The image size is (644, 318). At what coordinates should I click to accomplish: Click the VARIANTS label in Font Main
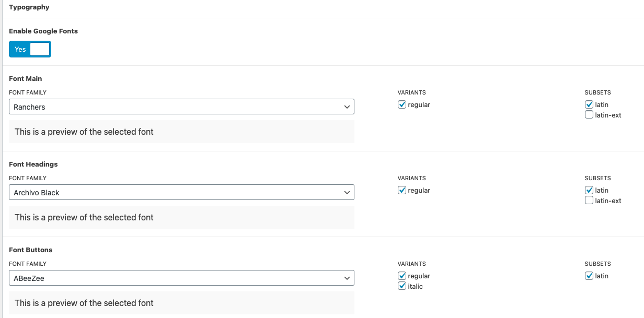click(x=412, y=92)
